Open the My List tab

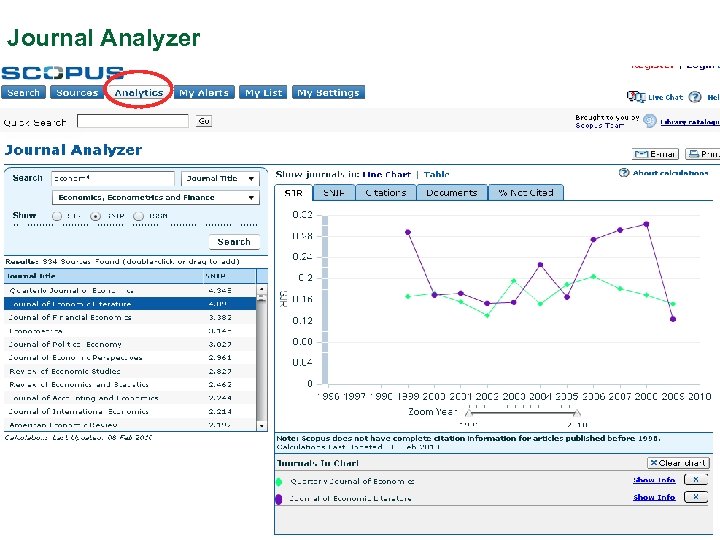[264, 92]
